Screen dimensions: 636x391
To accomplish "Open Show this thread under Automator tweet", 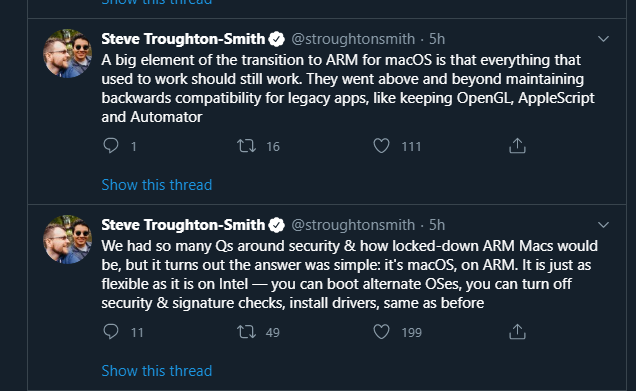I will click(157, 185).
